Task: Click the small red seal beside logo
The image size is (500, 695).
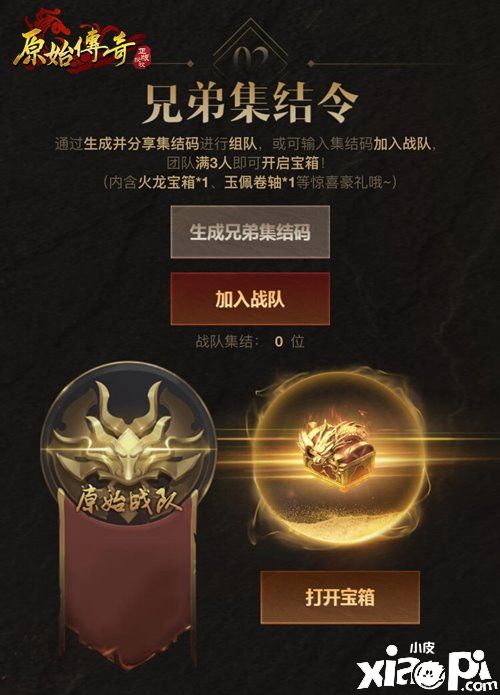Action: 143,57
